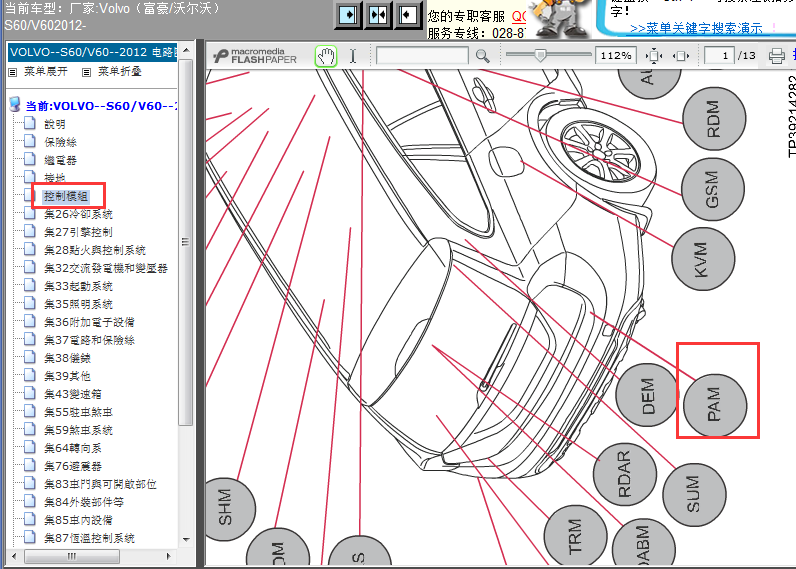This screenshot has height=569, width=796.
Task: Select the FlashPaper hand pan tool
Action: [x=325, y=56]
